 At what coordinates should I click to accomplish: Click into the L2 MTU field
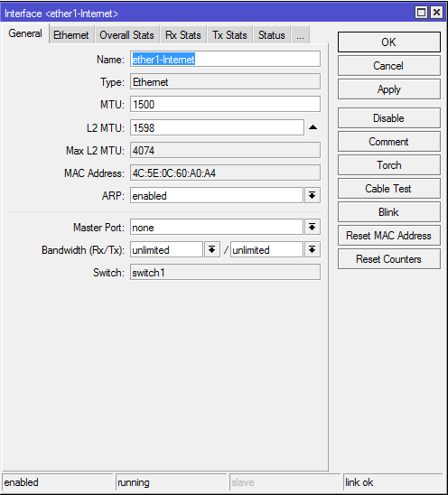tap(217, 127)
